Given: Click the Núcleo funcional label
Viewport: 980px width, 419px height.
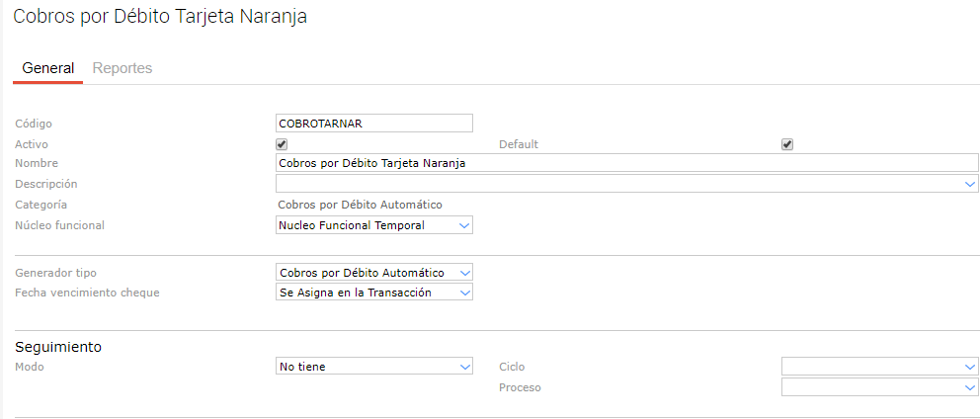Looking at the screenshot, I should click(x=59, y=225).
